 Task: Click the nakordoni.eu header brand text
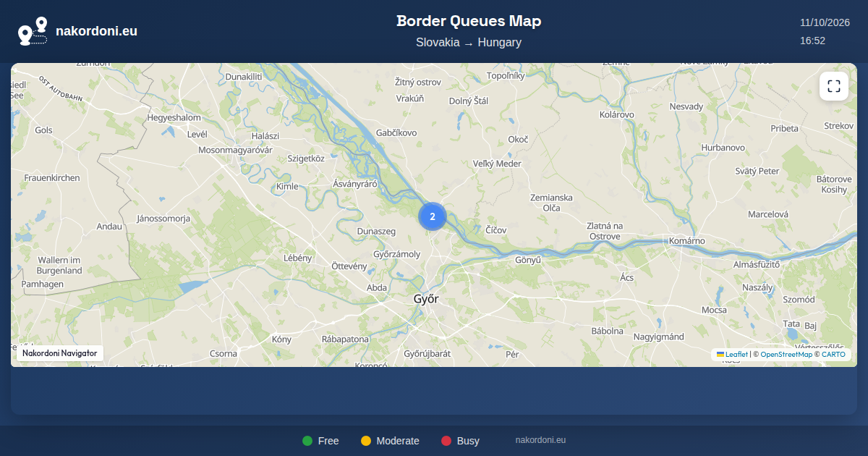(x=96, y=31)
